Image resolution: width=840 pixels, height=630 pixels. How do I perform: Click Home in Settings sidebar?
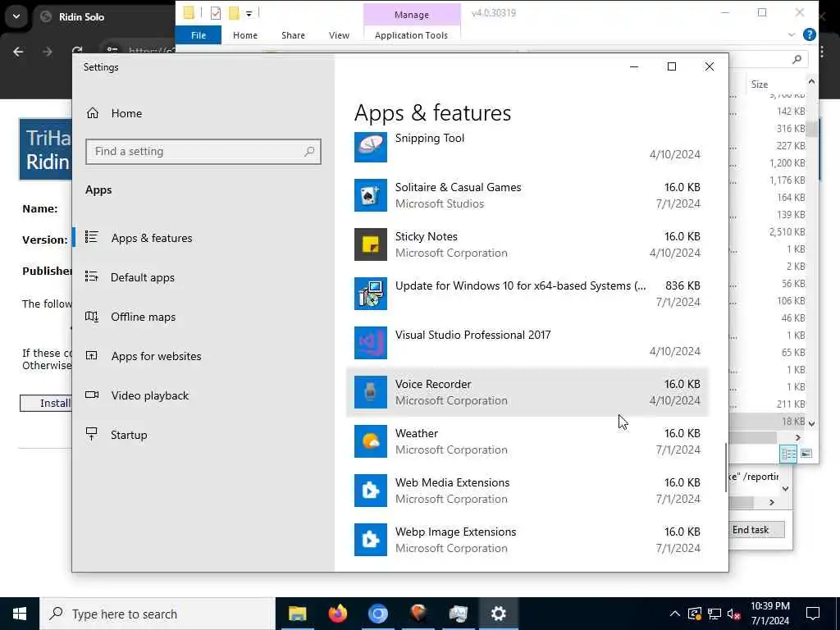126,113
